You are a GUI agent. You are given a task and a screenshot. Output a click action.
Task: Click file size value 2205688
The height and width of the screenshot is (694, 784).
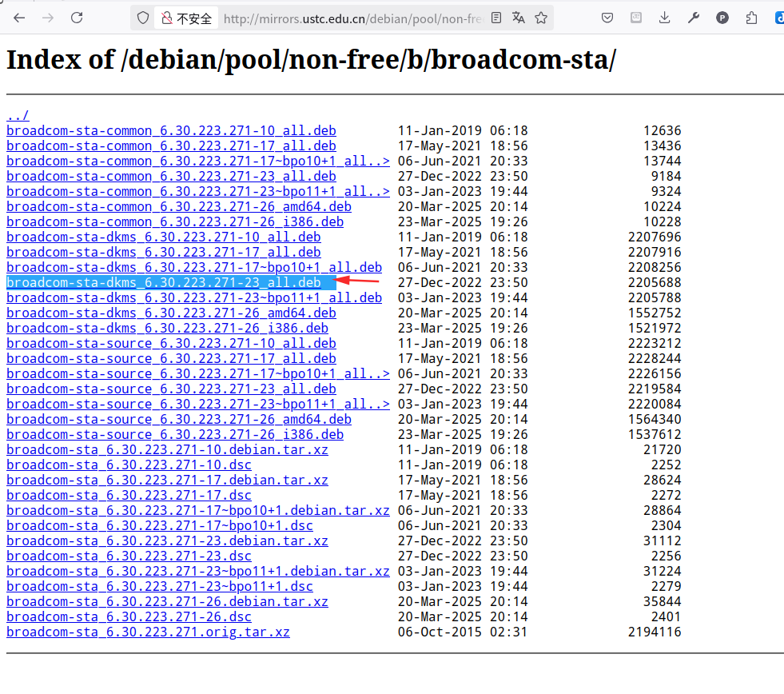[x=655, y=283]
